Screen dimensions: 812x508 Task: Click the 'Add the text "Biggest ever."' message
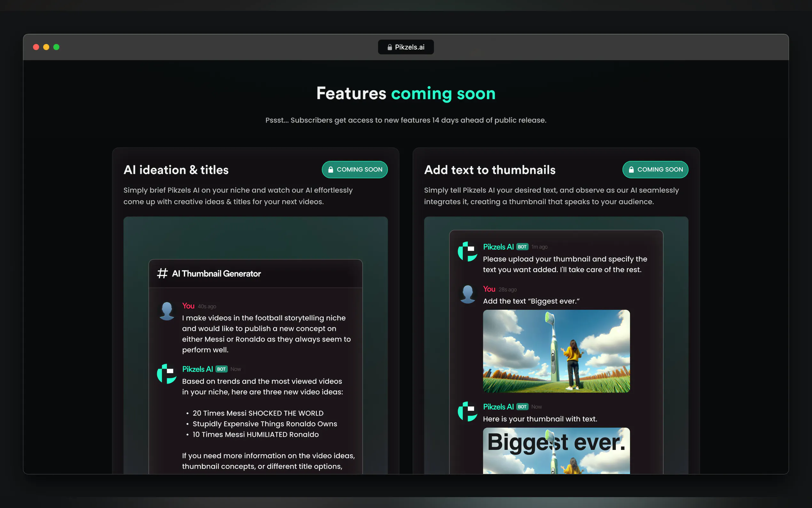531,301
